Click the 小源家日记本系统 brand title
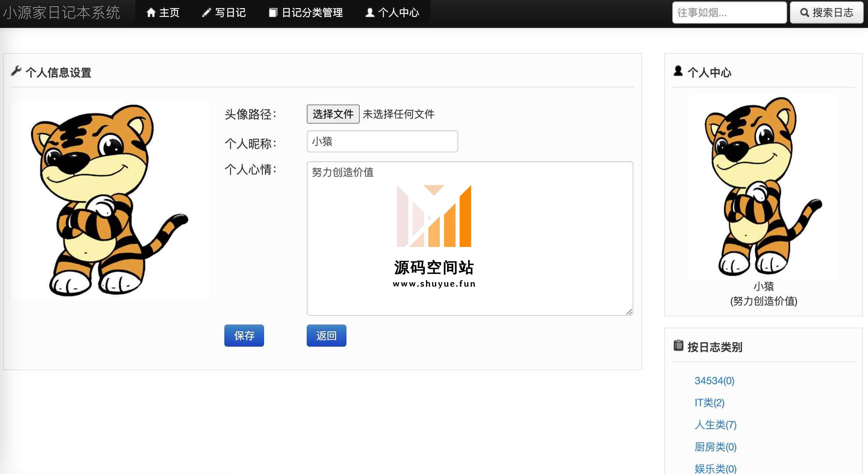The width and height of the screenshot is (868, 474). pos(61,13)
